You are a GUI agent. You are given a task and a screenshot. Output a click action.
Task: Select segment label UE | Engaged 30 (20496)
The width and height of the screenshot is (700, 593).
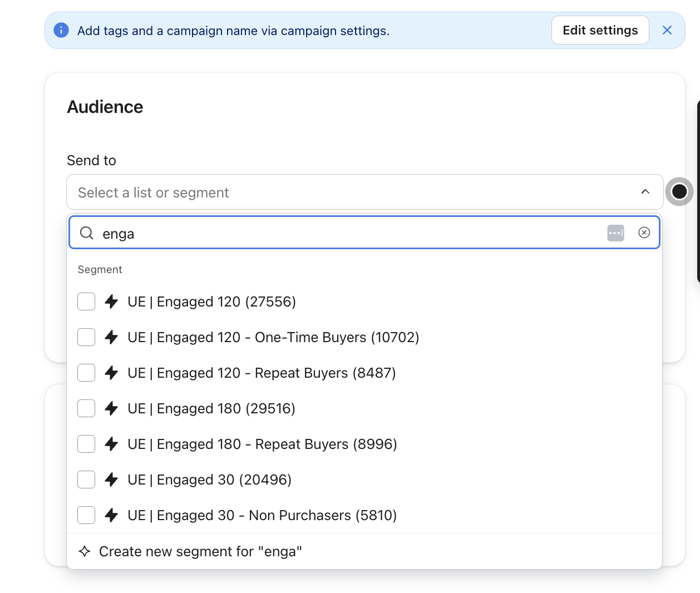(209, 480)
